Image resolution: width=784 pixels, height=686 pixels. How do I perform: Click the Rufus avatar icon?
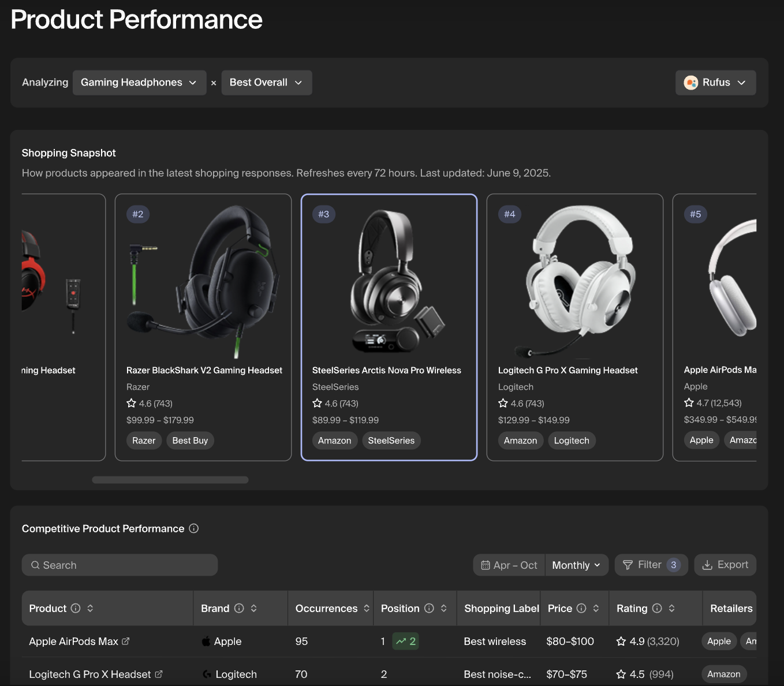[x=691, y=83]
